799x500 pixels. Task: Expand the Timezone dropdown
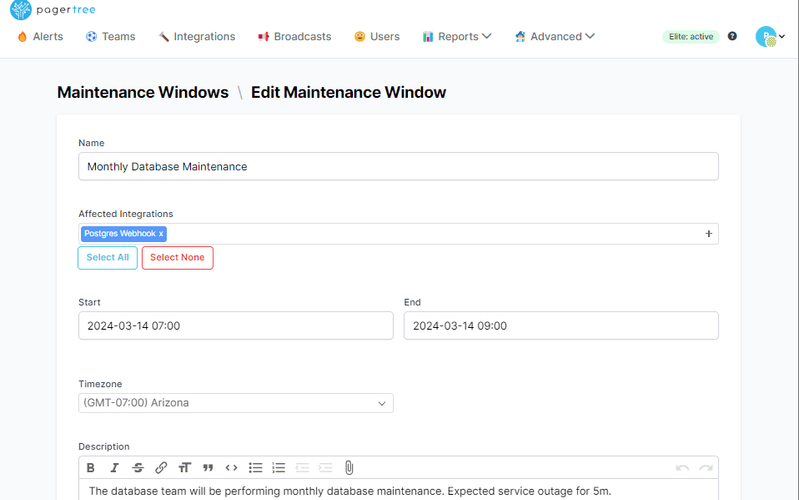point(235,403)
